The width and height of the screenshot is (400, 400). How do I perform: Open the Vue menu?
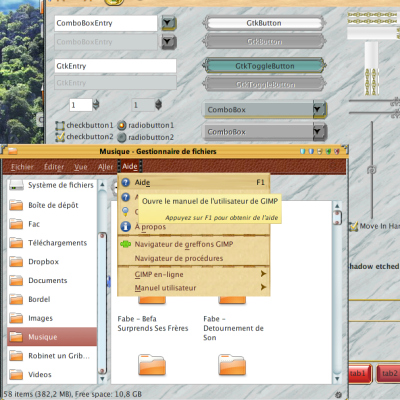(81, 167)
